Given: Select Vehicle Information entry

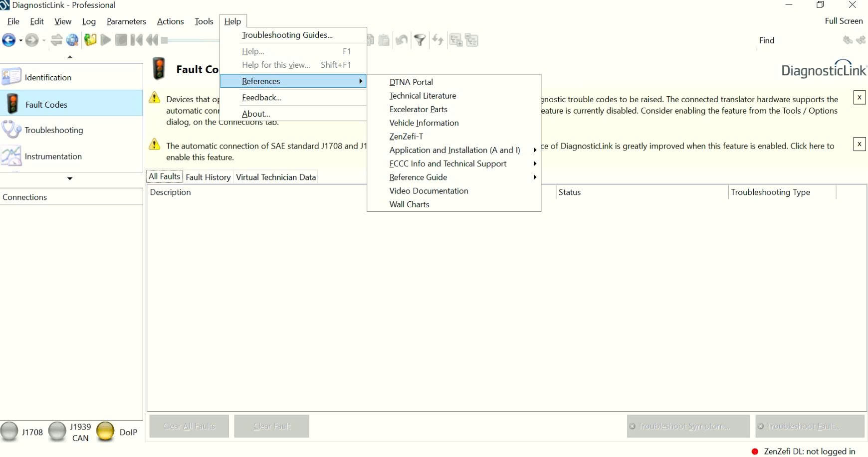Looking at the screenshot, I should (x=454, y=123).
